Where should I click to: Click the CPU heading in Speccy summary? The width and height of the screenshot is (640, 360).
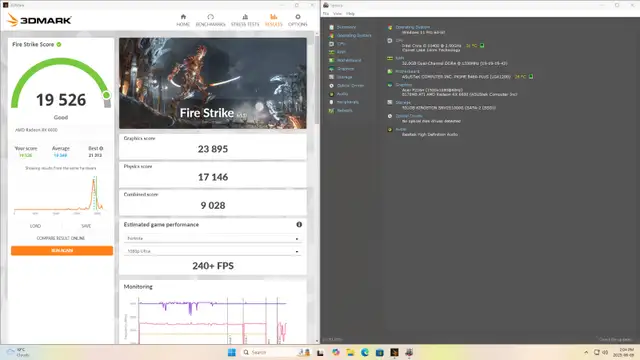click(x=399, y=40)
